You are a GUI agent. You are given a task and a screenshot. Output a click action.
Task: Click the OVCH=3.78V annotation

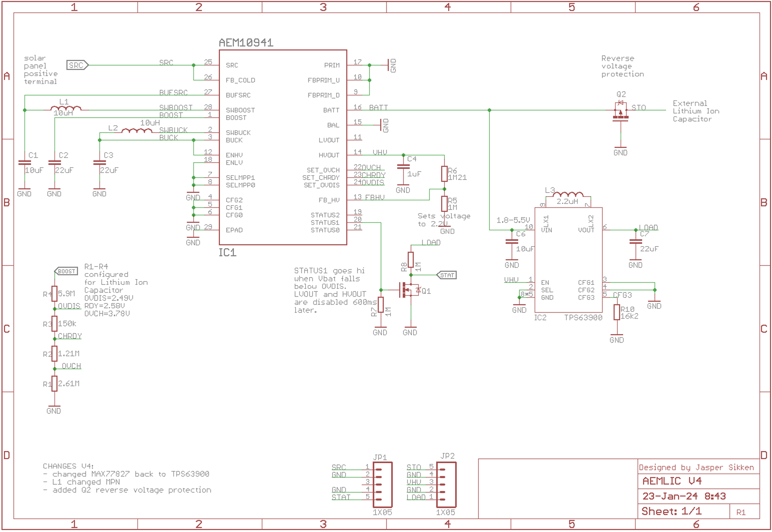[x=107, y=314]
